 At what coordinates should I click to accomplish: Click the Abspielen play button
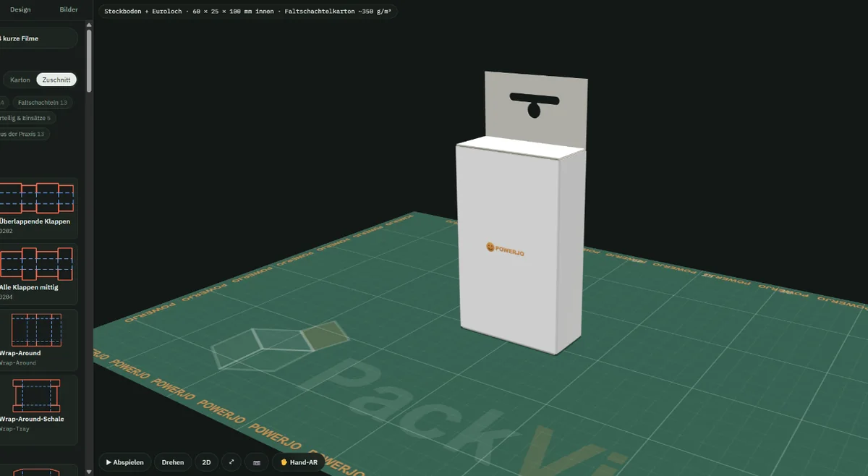pos(125,462)
